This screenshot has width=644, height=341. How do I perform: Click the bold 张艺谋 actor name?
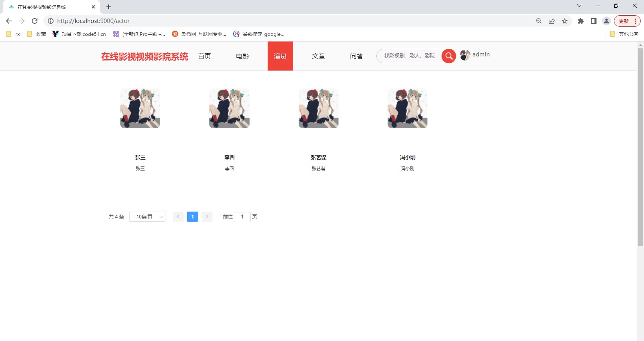click(x=318, y=157)
